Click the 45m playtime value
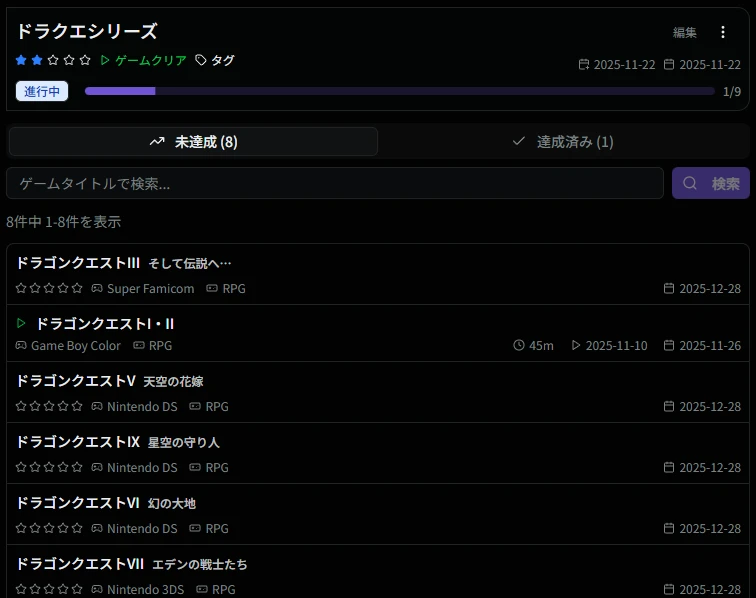 pyautogui.click(x=541, y=346)
